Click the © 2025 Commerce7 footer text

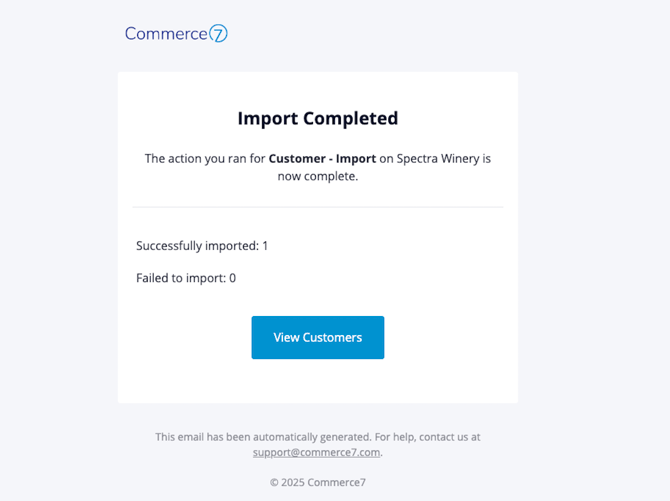317,482
